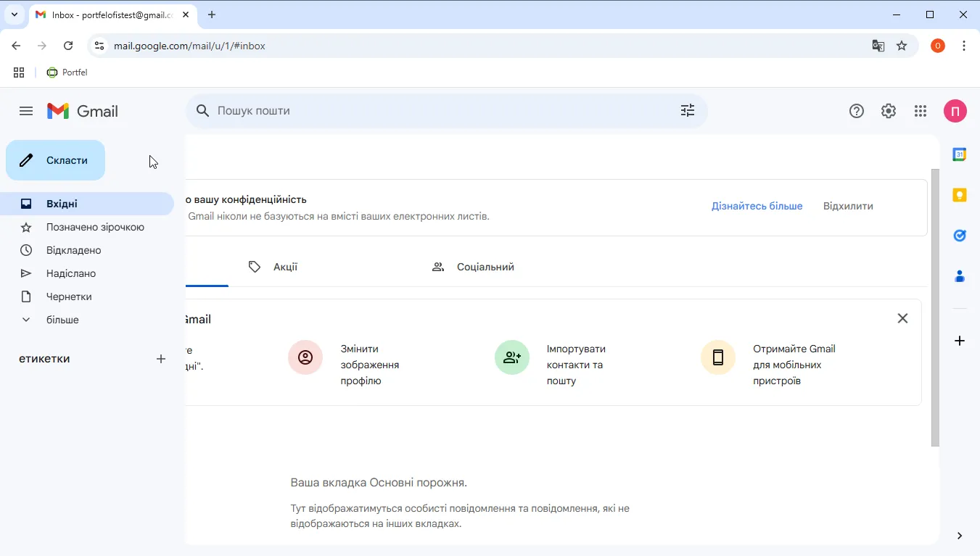This screenshot has height=556, width=980.
Task: Open the Gmail main menu hamburger icon
Action: pyautogui.click(x=26, y=111)
